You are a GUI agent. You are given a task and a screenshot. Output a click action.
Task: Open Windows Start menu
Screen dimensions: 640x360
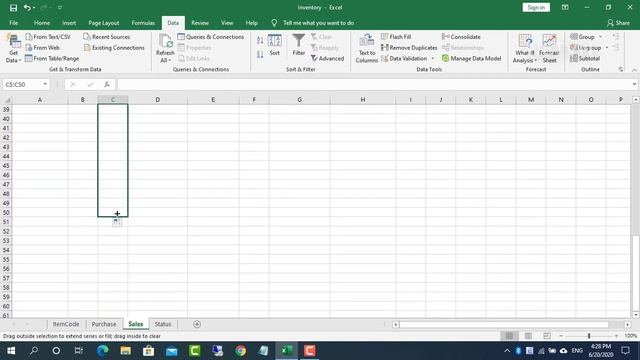pyautogui.click(x=11, y=351)
